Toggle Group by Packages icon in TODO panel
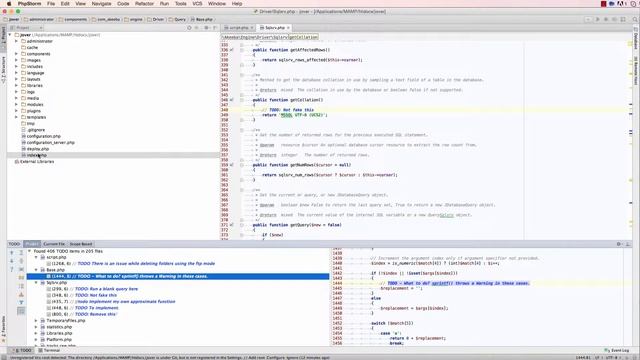This screenshot has height=360, width=640. 21,286
